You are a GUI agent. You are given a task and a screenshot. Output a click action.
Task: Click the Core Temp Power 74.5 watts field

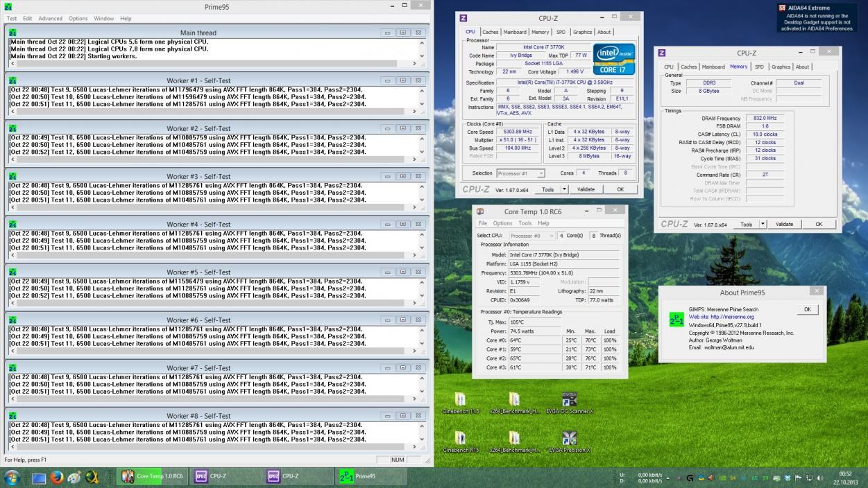pyautogui.click(x=534, y=331)
